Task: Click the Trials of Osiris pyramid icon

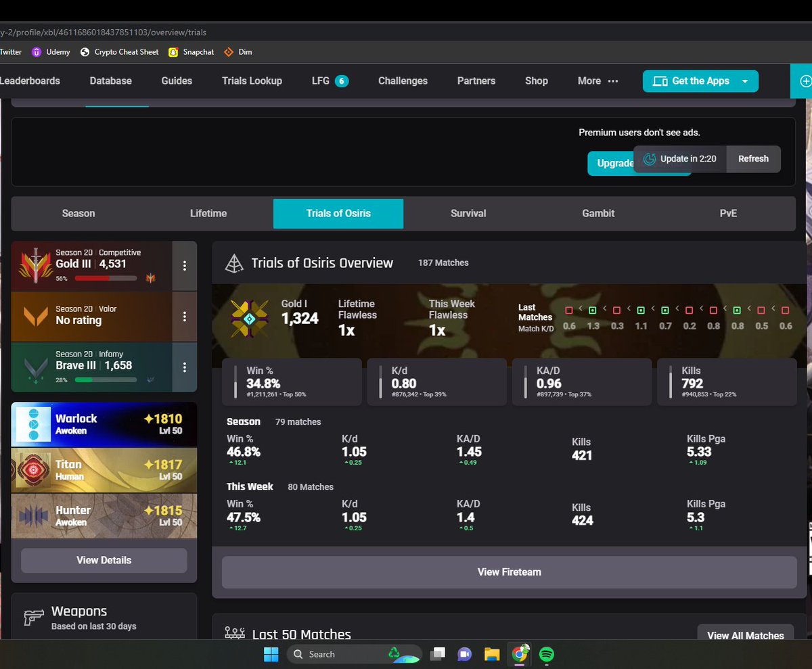Action: tap(234, 263)
